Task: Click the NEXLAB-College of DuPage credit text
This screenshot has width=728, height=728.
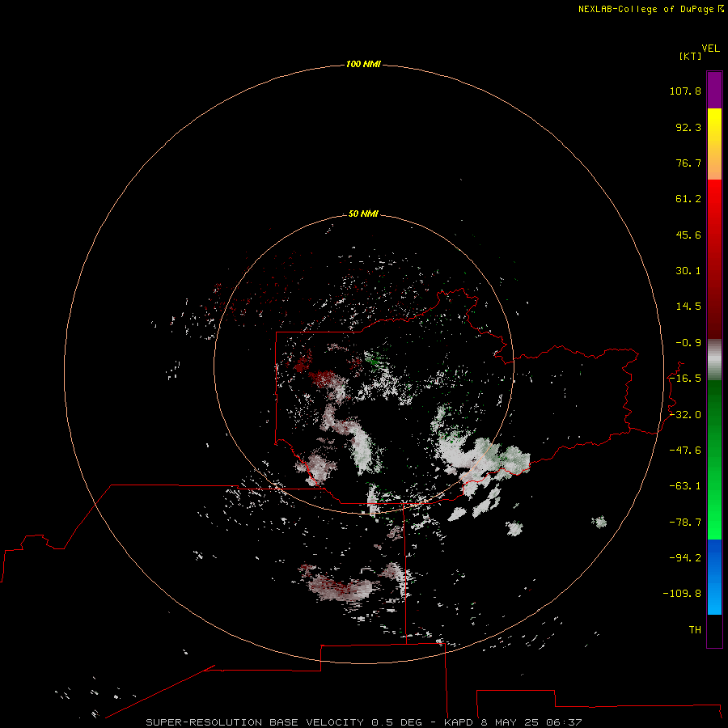Action: [651, 9]
